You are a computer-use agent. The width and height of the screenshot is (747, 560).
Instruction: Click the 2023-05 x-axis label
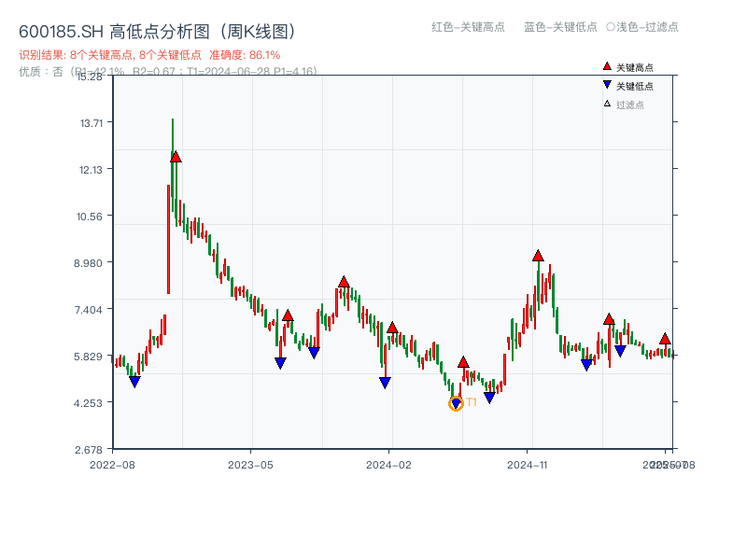[250, 465]
